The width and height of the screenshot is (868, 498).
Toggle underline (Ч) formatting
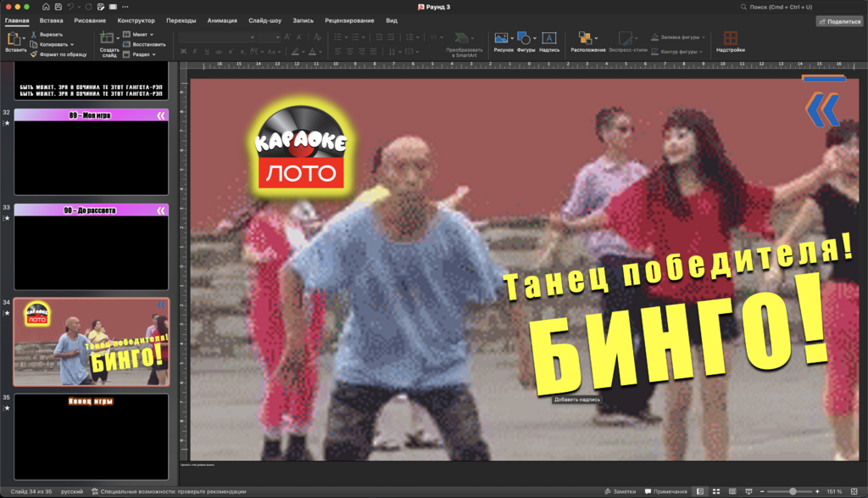(207, 52)
